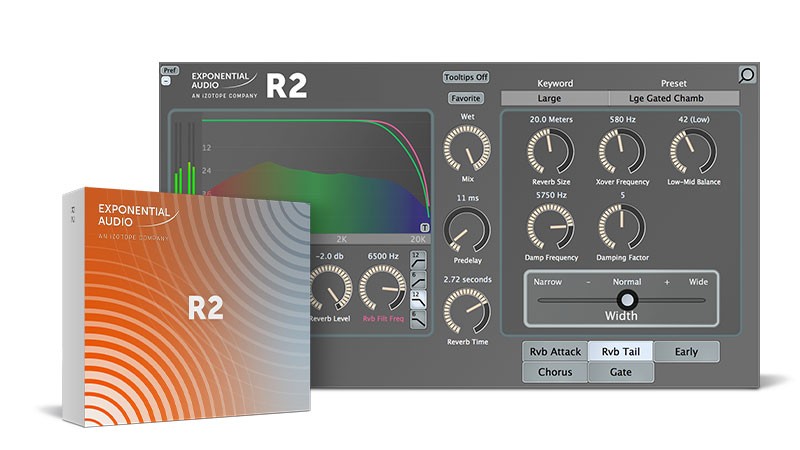Image resolution: width=800 pixels, height=450 pixels.
Task: Click the 2.72 seconds value
Action: [467, 280]
